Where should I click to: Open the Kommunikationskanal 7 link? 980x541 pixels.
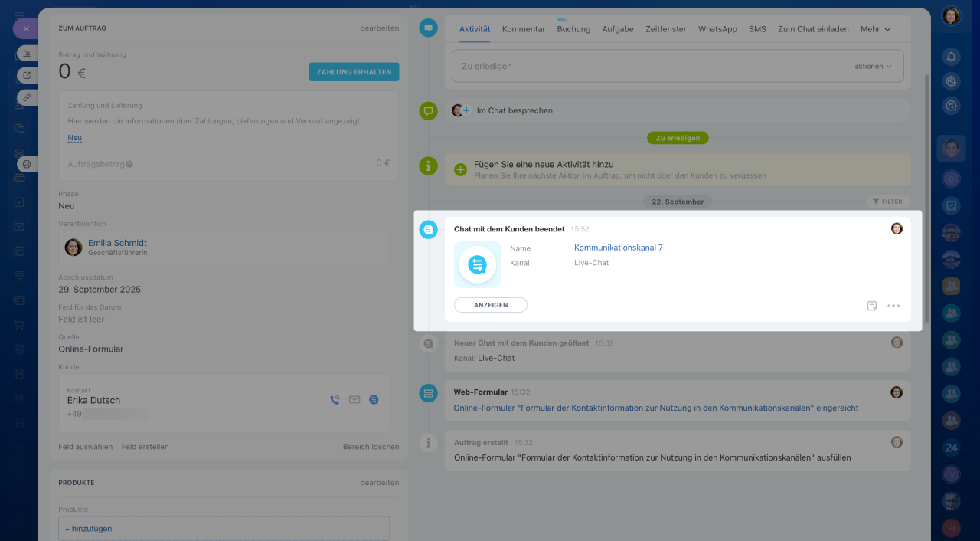[x=618, y=248]
